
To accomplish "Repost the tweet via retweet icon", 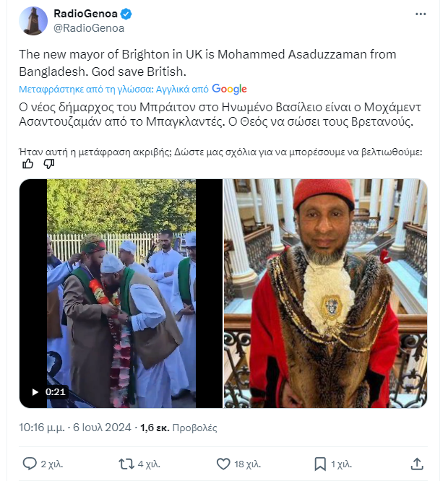I will coord(126,464).
